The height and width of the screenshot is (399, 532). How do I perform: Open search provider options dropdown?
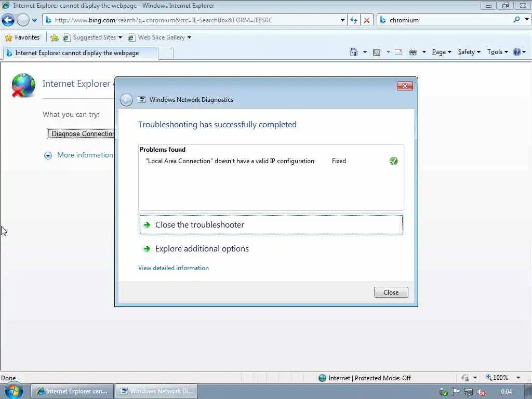tap(527, 20)
